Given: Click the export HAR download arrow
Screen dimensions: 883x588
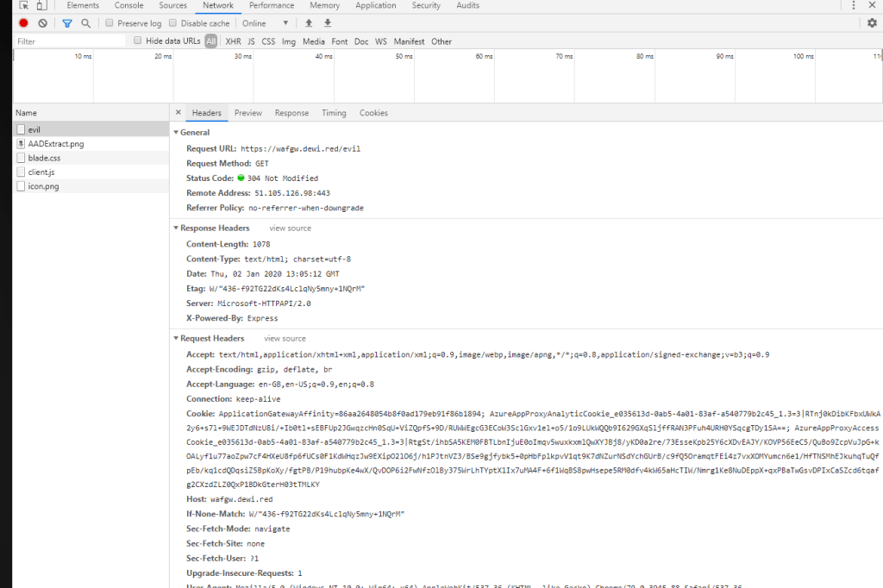Looking at the screenshot, I should (x=328, y=23).
